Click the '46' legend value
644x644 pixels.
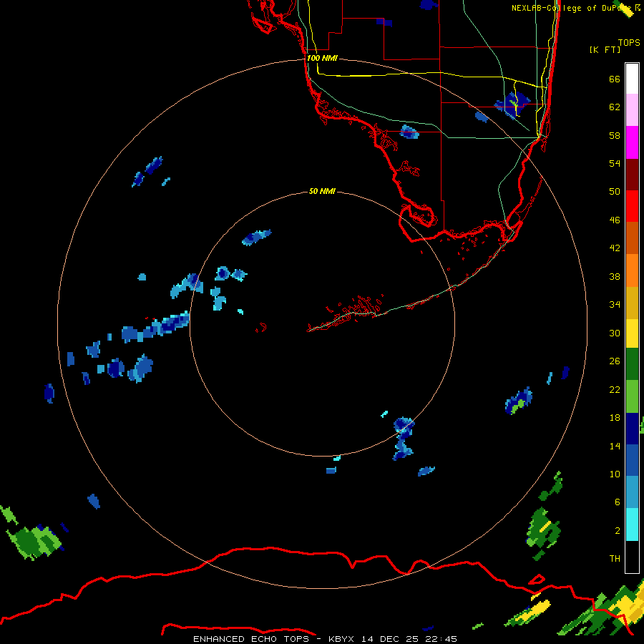615,220
